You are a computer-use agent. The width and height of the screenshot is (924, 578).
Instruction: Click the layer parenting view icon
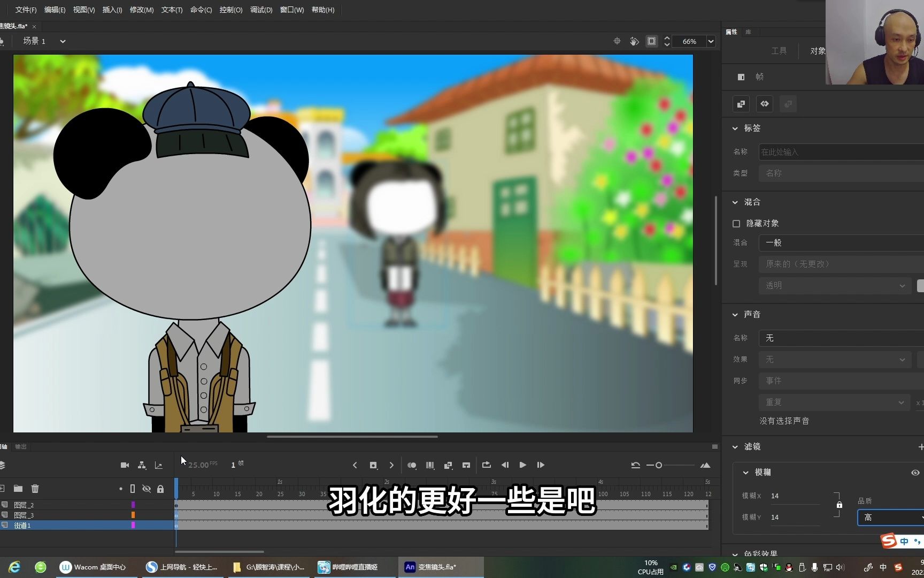coord(142,465)
